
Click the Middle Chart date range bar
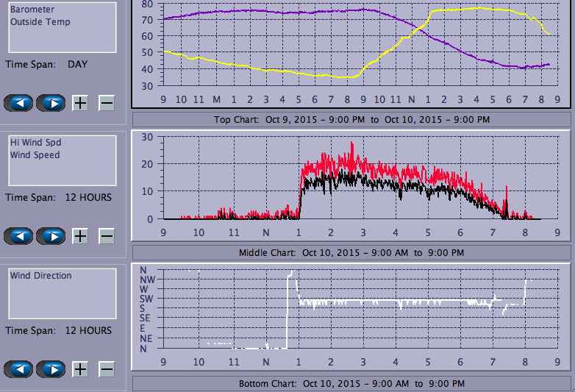[x=351, y=253]
